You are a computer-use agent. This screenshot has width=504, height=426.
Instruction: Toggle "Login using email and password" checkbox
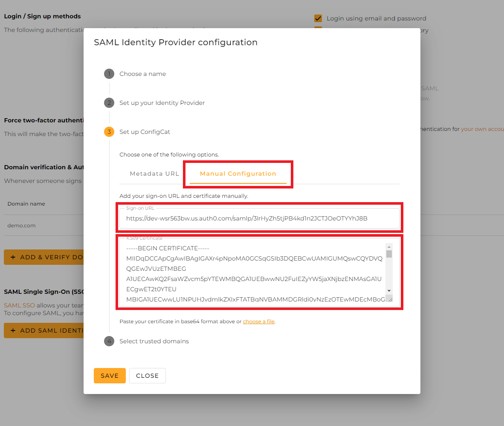(x=318, y=18)
